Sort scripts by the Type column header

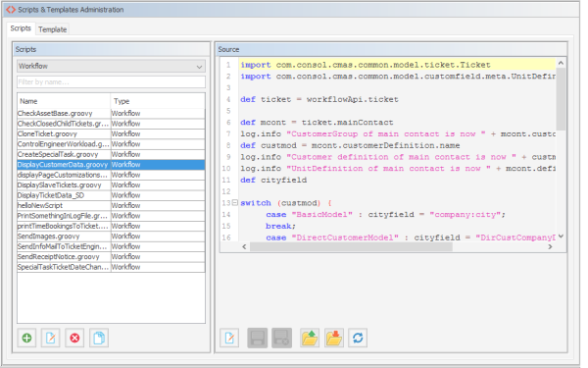click(x=158, y=101)
